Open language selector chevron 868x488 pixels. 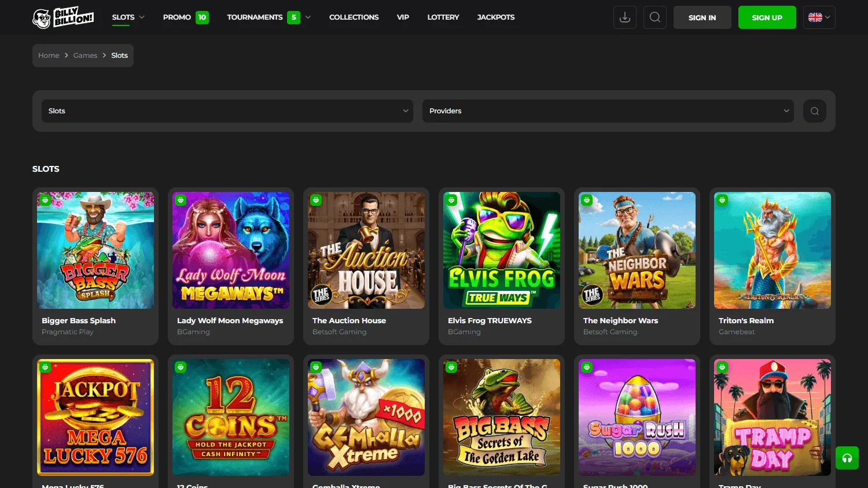827,17
